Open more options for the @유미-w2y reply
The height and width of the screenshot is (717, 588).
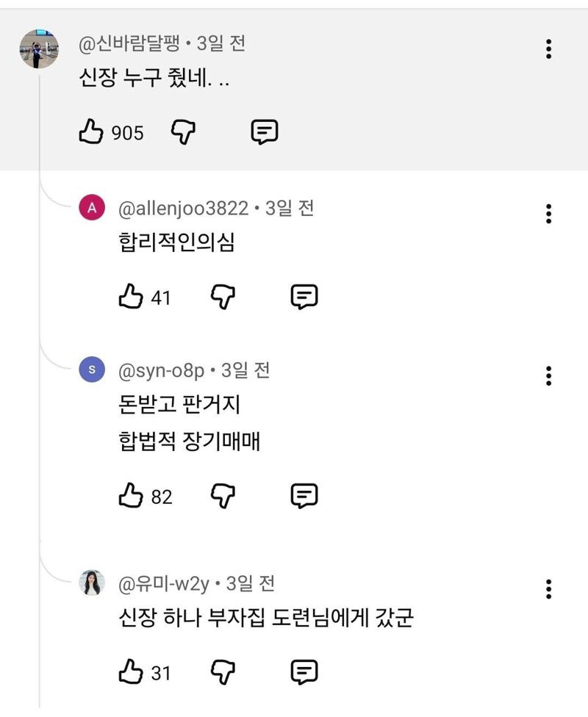(x=548, y=588)
